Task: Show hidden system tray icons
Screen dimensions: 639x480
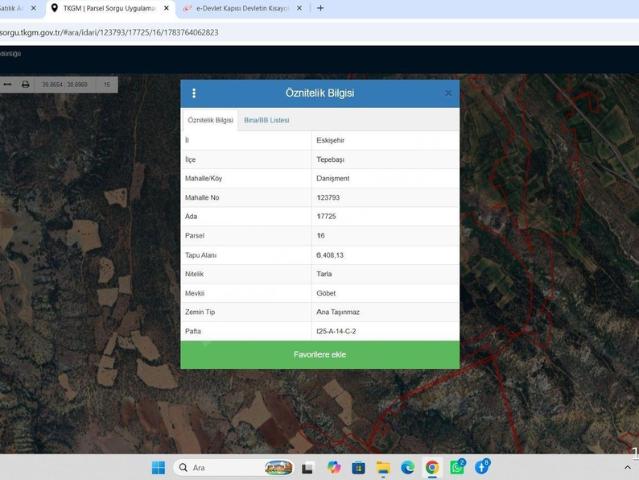Action: (628, 468)
